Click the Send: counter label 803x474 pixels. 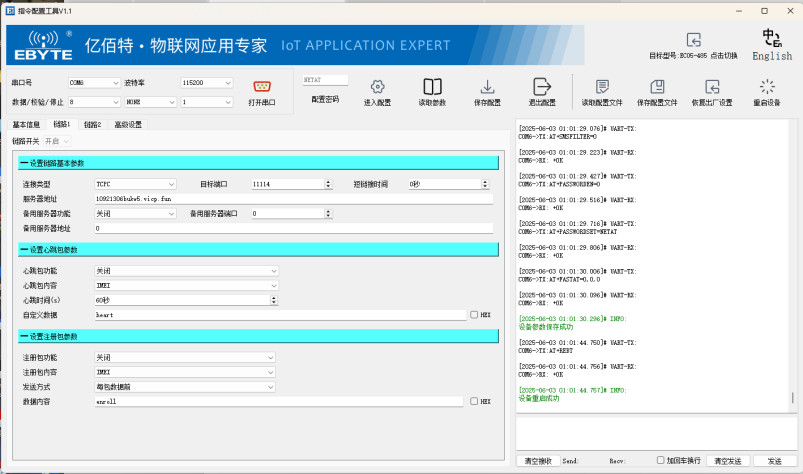(x=570, y=461)
